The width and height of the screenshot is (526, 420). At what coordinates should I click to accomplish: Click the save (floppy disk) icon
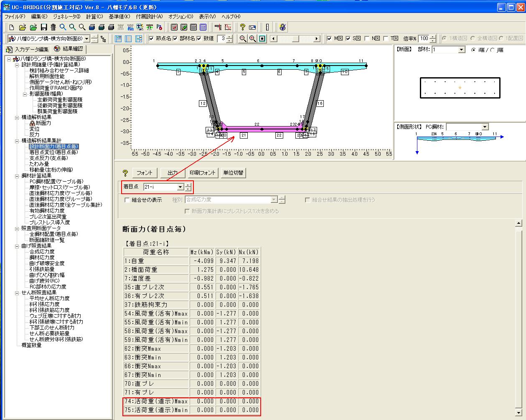pyautogui.click(x=43, y=28)
